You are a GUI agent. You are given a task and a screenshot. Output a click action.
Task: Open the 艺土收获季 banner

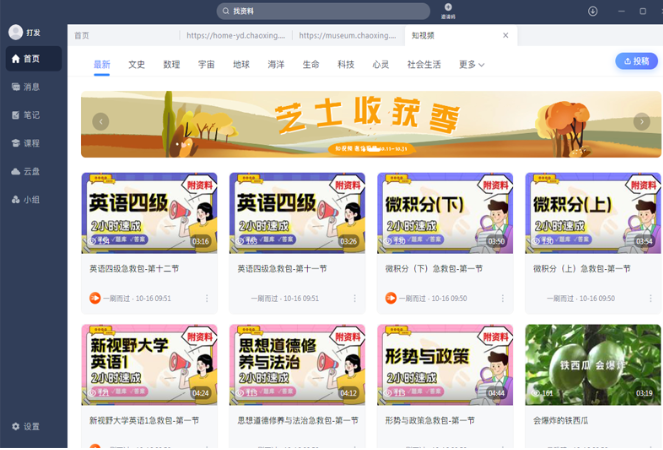coord(371,124)
